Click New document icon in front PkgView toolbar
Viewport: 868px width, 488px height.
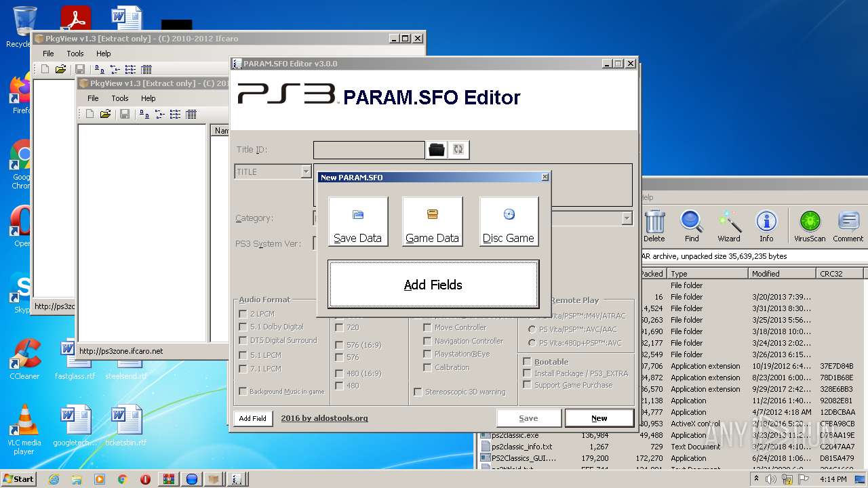pyautogui.click(x=90, y=114)
